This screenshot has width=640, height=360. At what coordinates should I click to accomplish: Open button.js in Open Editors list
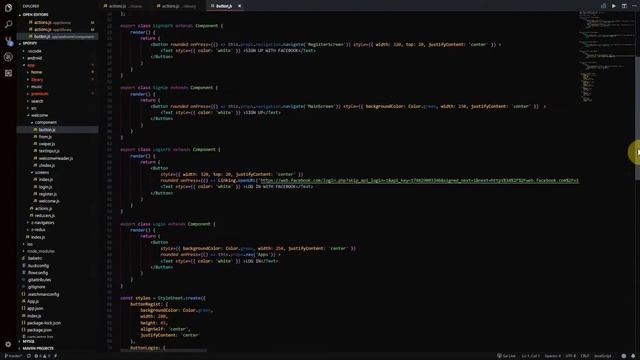(57, 36)
